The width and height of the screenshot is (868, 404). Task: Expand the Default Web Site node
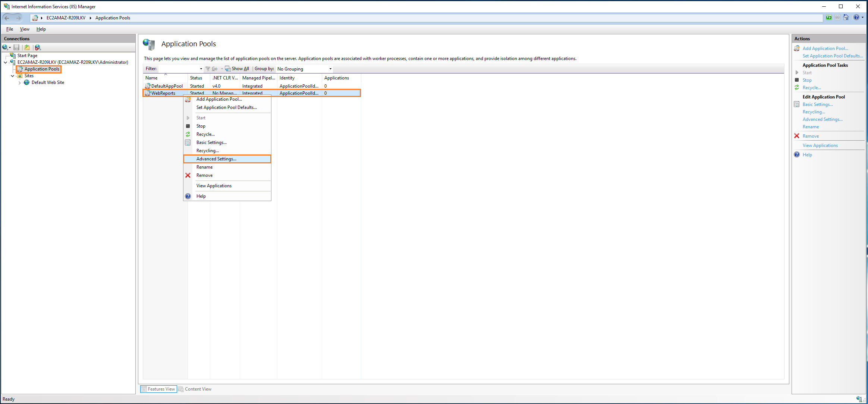coord(19,82)
